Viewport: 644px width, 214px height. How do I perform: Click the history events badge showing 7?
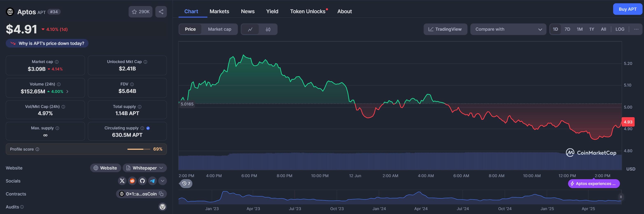pos(186,184)
